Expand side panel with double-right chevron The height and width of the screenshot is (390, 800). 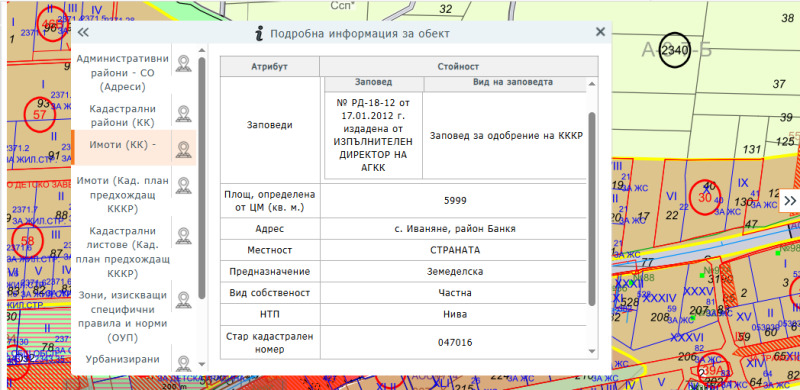pos(790,201)
